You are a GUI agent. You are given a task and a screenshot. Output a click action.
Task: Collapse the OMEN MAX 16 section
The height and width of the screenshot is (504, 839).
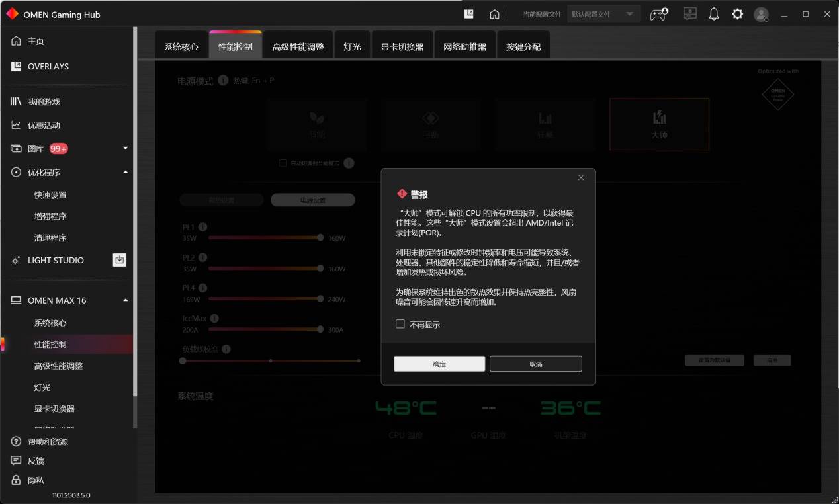pyautogui.click(x=126, y=300)
